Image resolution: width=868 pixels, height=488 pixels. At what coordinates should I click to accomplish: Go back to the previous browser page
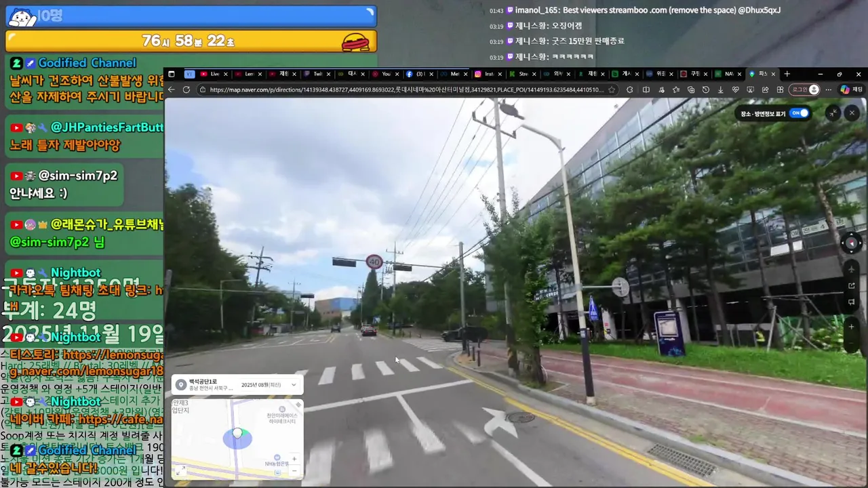tap(172, 89)
